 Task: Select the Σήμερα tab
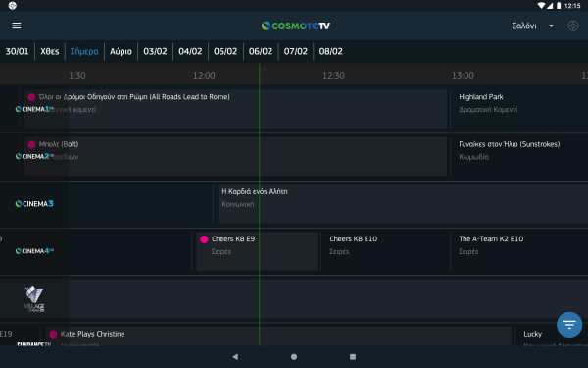click(x=84, y=51)
